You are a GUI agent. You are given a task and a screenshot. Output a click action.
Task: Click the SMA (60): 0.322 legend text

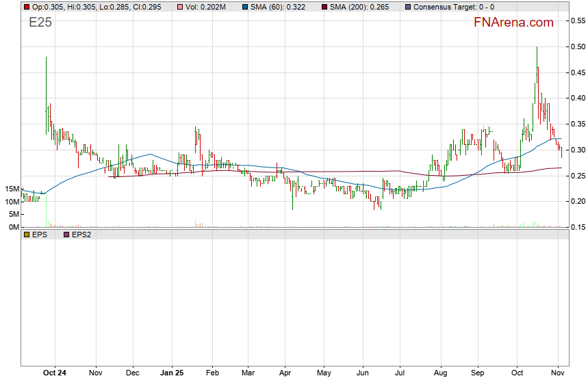click(279, 6)
